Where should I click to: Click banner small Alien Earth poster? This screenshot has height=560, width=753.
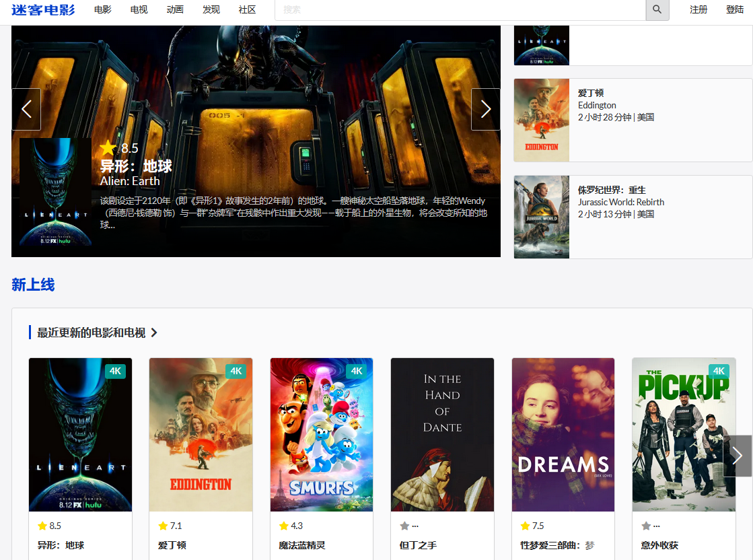55,192
